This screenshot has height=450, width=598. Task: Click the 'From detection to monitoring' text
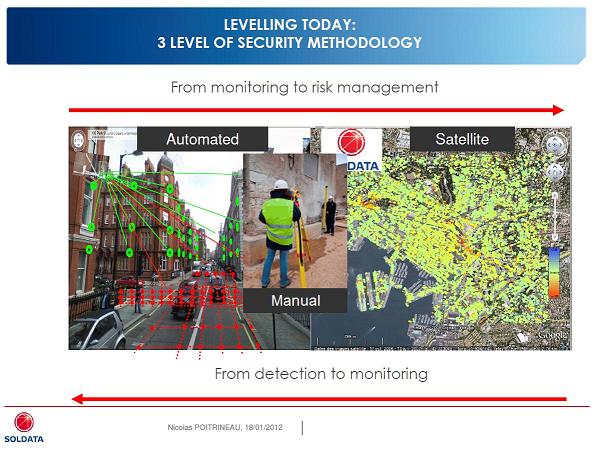pos(321,374)
